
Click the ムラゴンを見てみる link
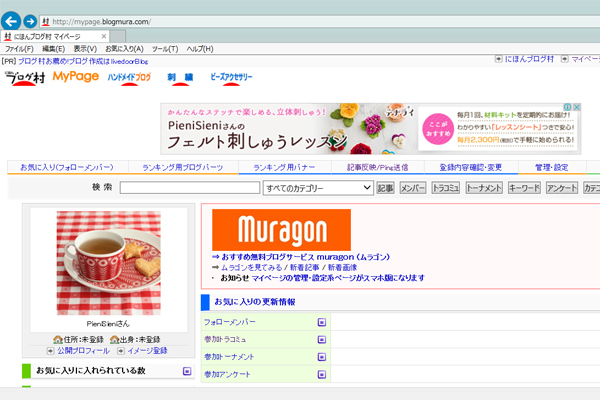[251, 267]
